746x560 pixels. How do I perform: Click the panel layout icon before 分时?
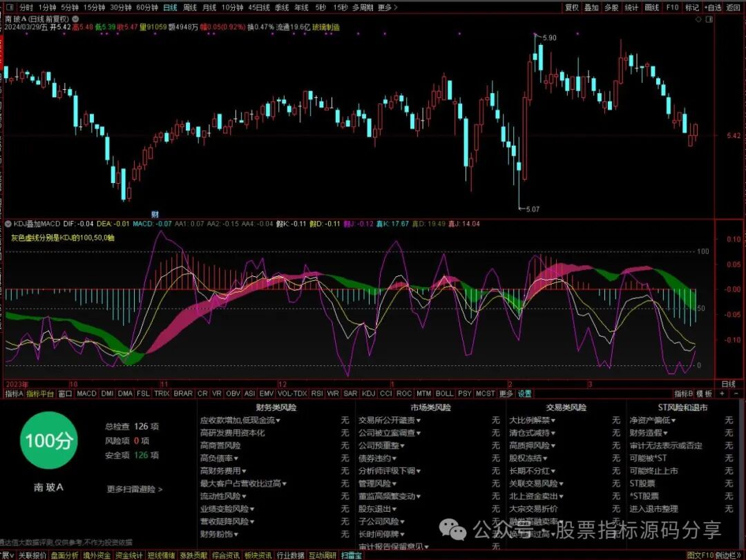(10, 8)
